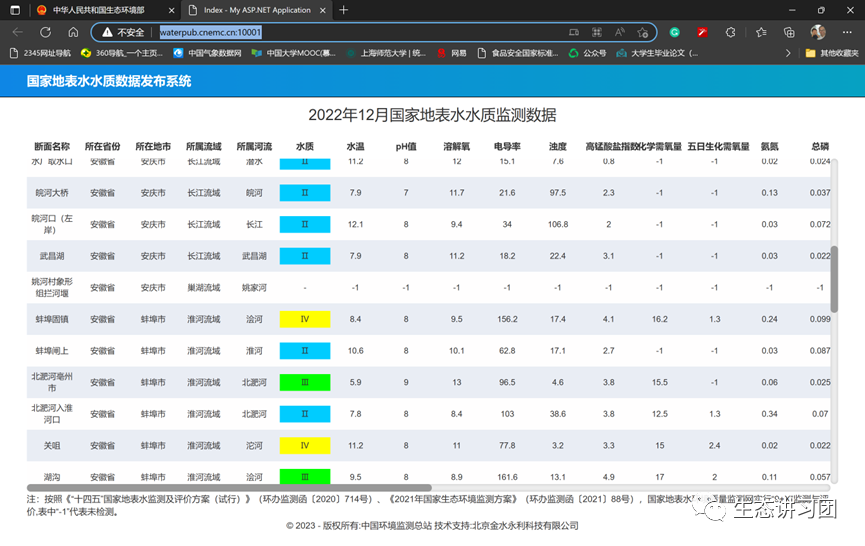The width and height of the screenshot is (865, 546).
Task: Click the 106.8 turbidity value for 皖河口
Action: point(558,224)
